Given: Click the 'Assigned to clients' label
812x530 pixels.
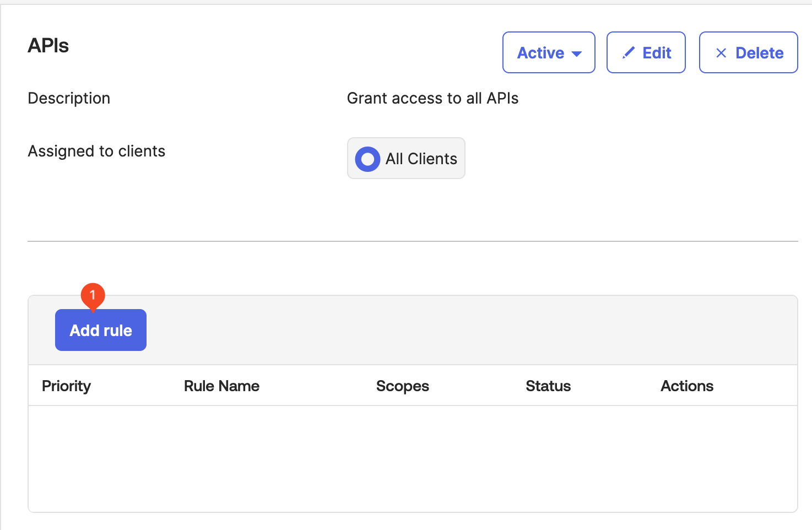Looking at the screenshot, I should pos(96,152).
